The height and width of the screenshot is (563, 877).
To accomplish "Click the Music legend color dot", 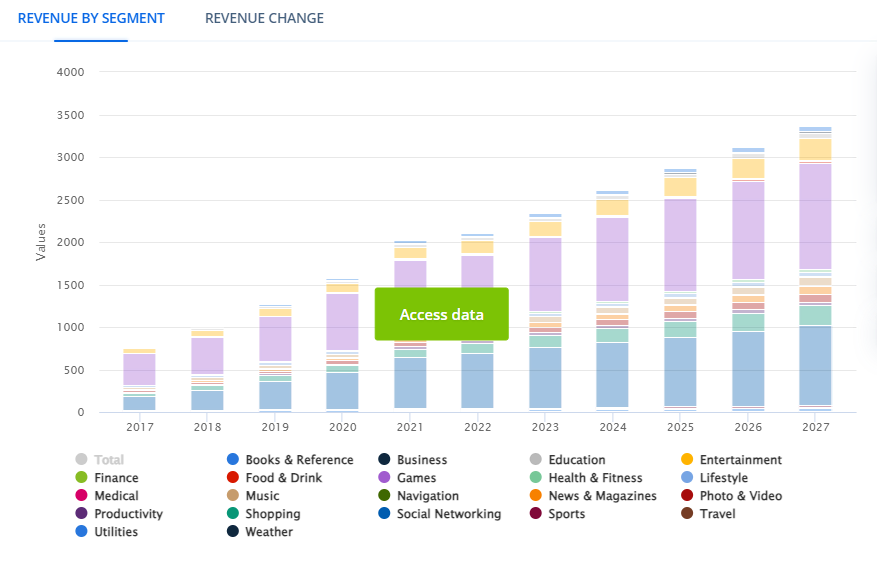I will (233, 495).
